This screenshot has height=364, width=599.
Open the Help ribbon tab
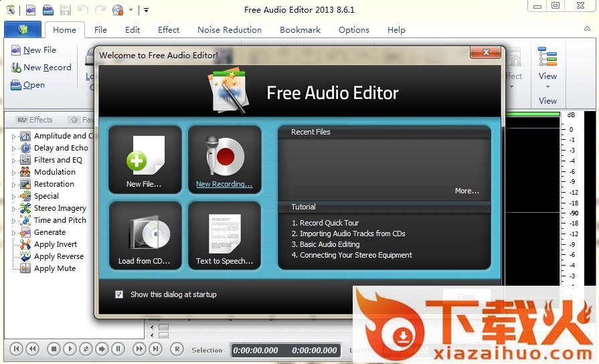pos(396,30)
